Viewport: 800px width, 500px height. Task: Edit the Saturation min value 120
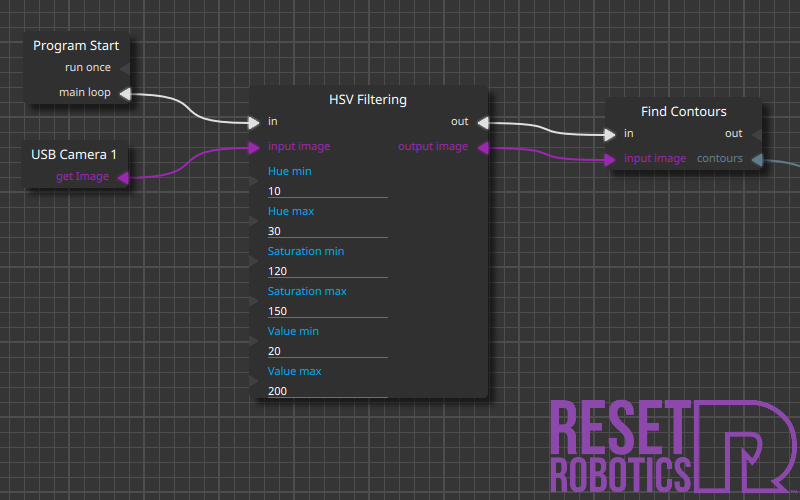point(328,271)
